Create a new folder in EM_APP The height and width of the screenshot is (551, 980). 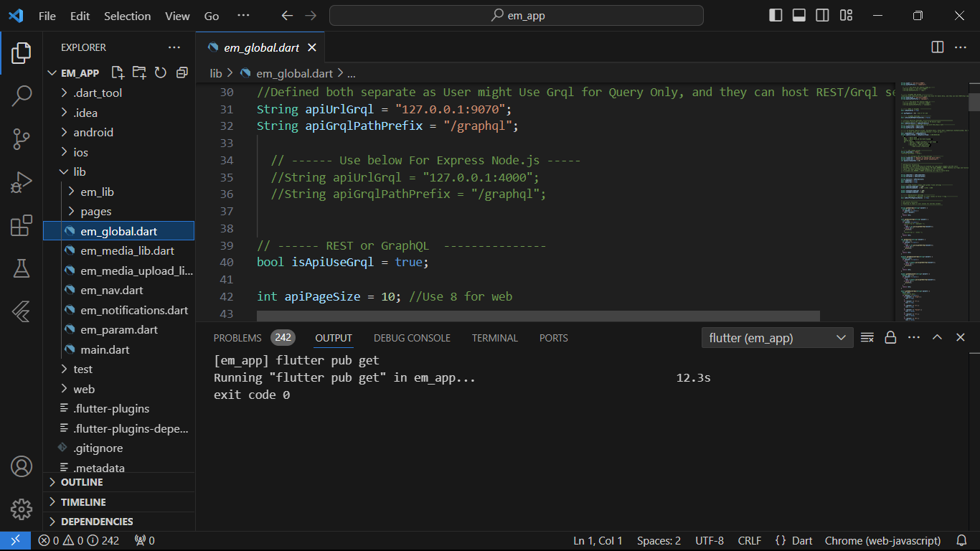coord(139,72)
